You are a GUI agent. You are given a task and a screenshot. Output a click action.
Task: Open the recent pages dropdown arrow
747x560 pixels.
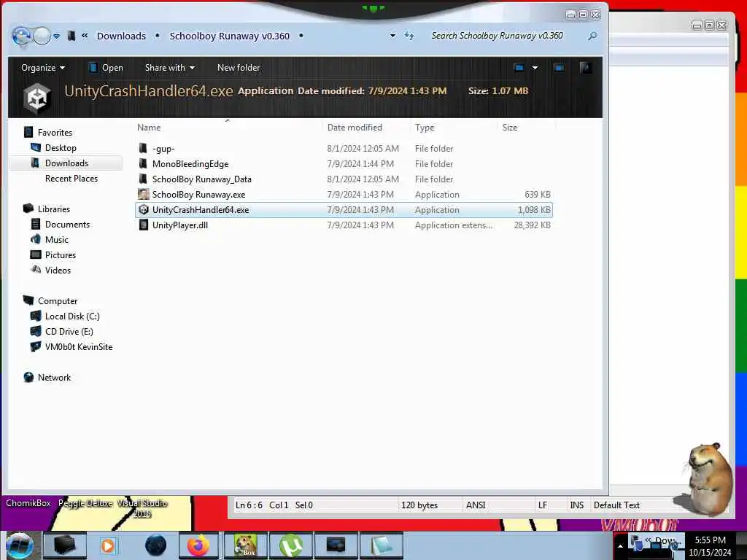click(57, 36)
